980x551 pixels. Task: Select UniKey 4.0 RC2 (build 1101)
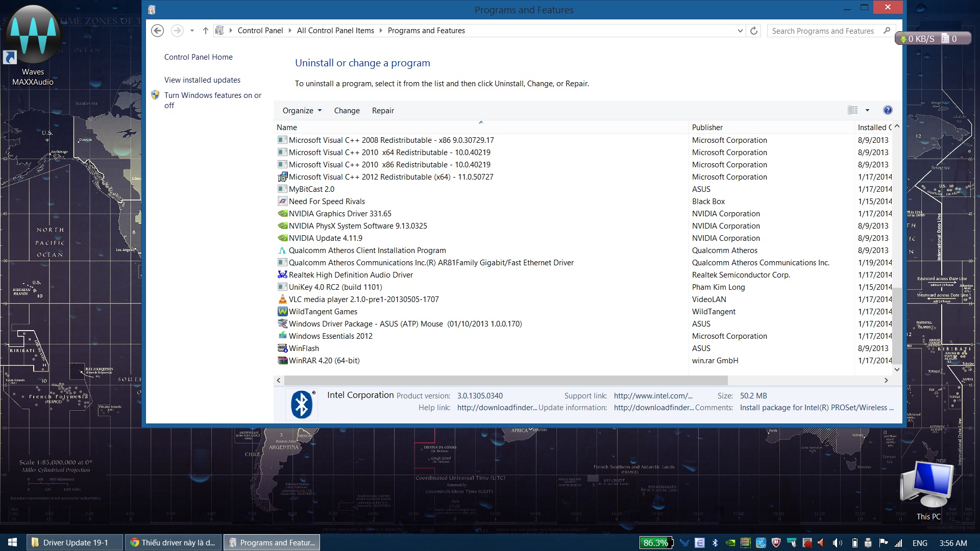point(335,287)
